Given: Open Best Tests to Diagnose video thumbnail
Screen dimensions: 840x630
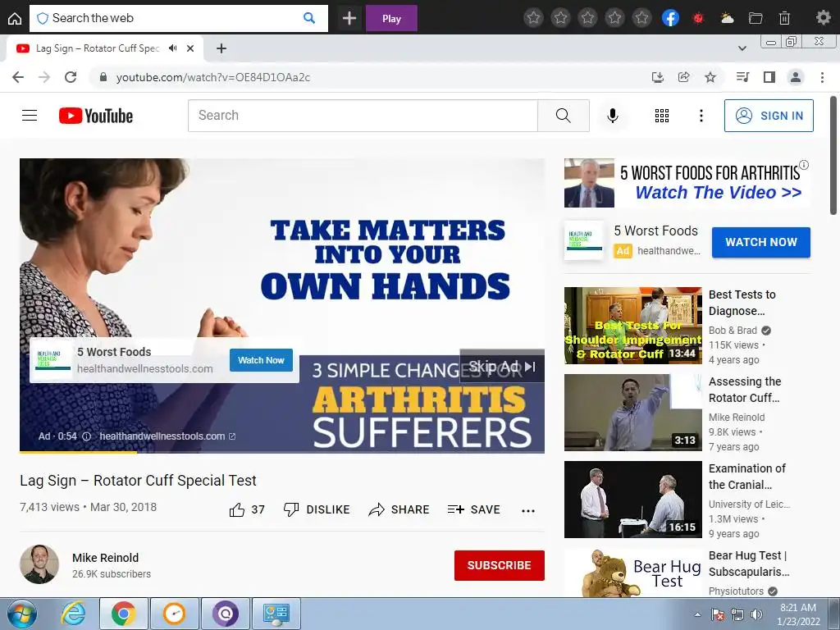Looking at the screenshot, I should tap(632, 325).
